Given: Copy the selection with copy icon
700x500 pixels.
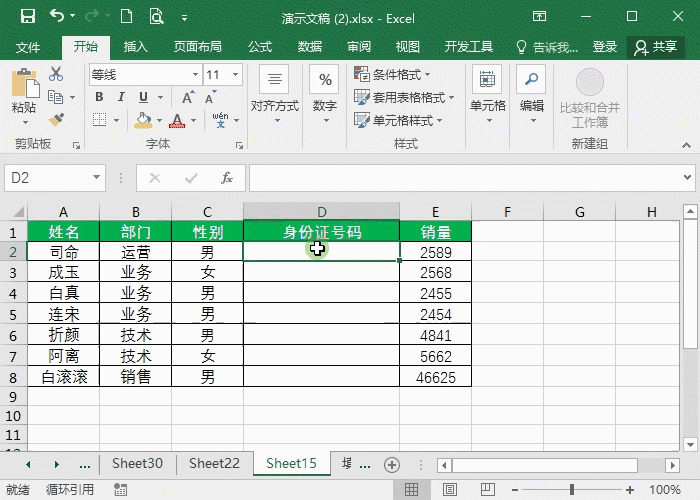Looking at the screenshot, I should (55, 96).
